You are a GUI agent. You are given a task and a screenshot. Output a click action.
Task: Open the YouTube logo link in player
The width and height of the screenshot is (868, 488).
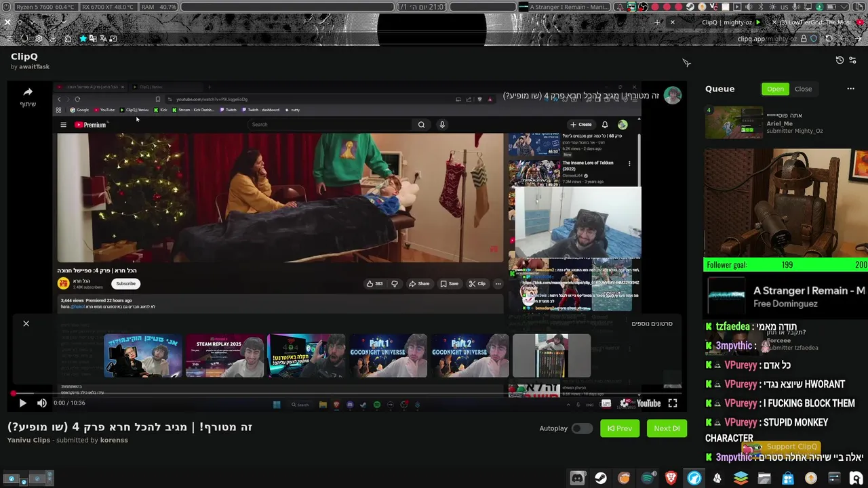coord(648,403)
